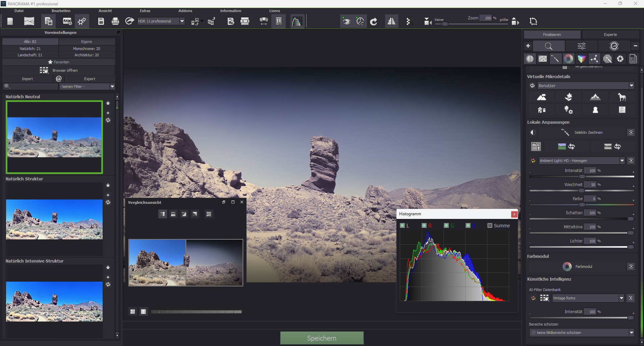644x346 pixels.
Task: Enable the Summe checkbox in Histogramm
Action: pos(490,226)
